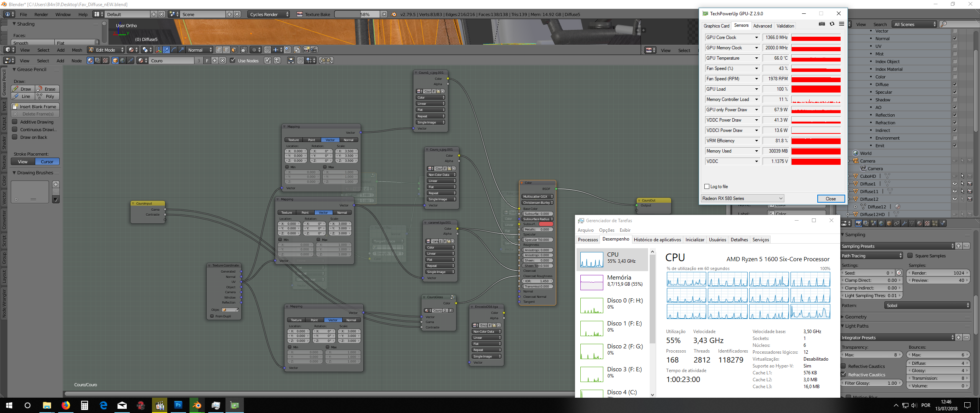Enable From Dupli in Texture Coordinate node
The height and width of the screenshot is (413, 980).
212,316
